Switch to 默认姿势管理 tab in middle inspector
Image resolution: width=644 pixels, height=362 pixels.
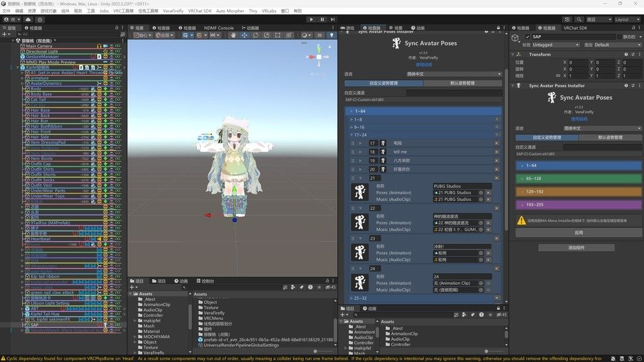click(462, 83)
